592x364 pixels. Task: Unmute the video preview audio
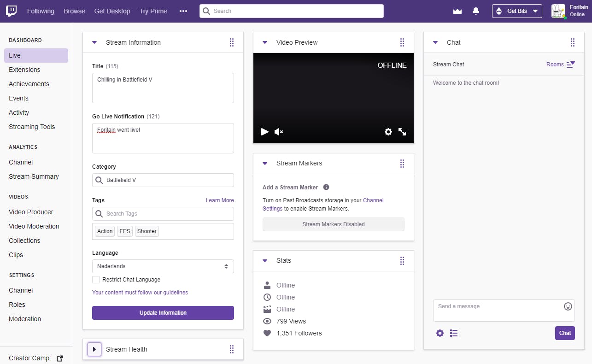point(279,132)
